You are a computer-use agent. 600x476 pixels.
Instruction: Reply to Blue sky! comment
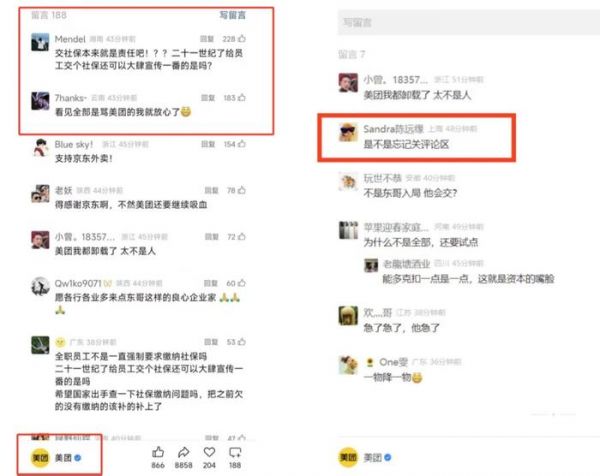[x=208, y=144]
